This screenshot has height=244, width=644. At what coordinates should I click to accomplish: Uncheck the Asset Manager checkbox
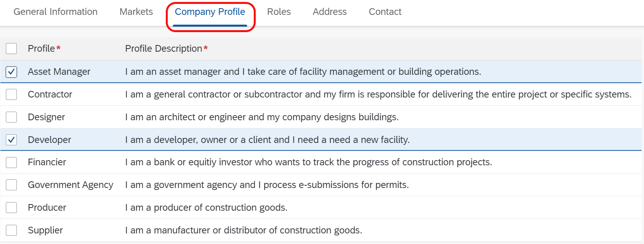tap(11, 72)
